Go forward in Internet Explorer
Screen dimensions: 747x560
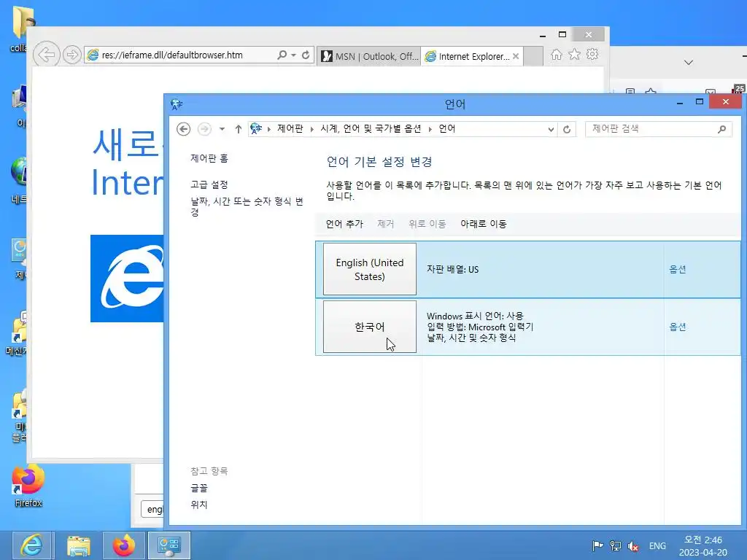tap(72, 55)
